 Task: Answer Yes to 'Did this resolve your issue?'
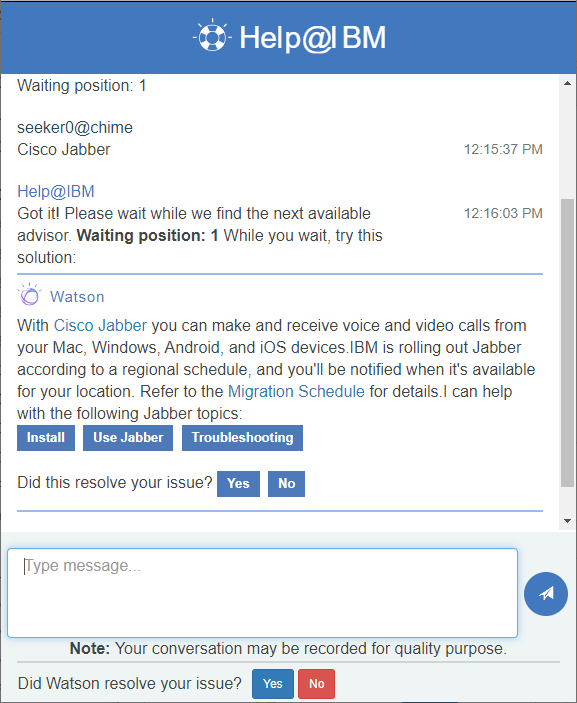tap(238, 484)
